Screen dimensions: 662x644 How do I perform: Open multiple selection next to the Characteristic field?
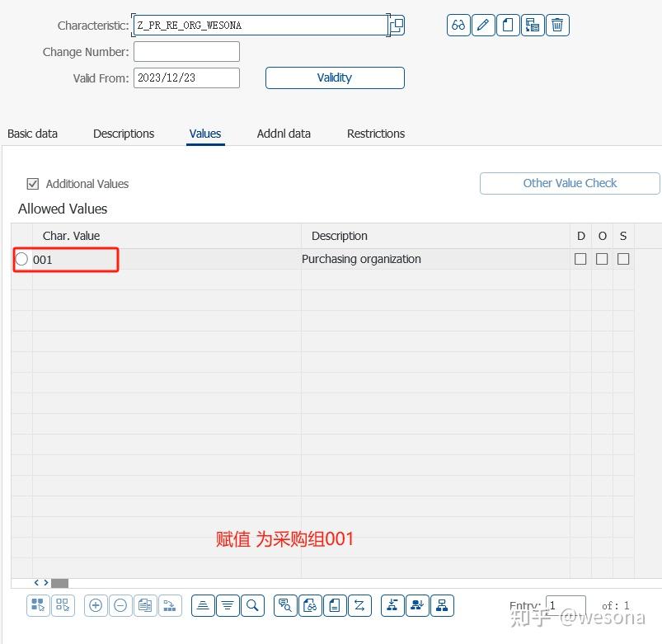point(396,25)
